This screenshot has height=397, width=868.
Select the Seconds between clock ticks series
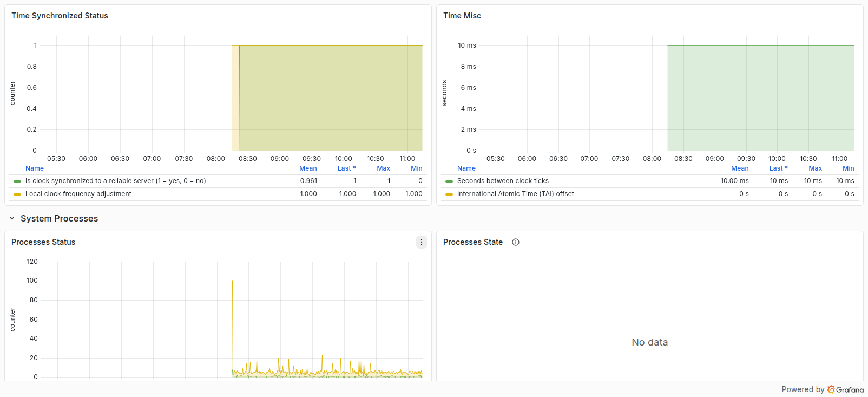[503, 181]
